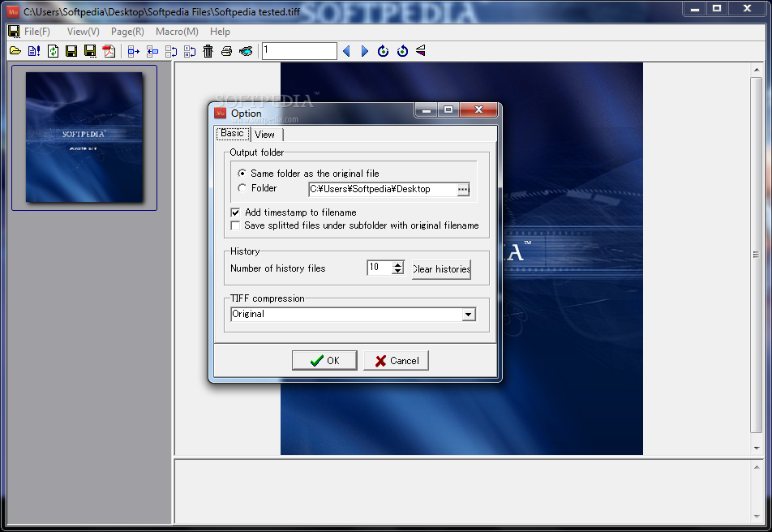Image resolution: width=772 pixels, height=532 pixels.
Task: Open the File(F) menu
Action: coord(37,32)
